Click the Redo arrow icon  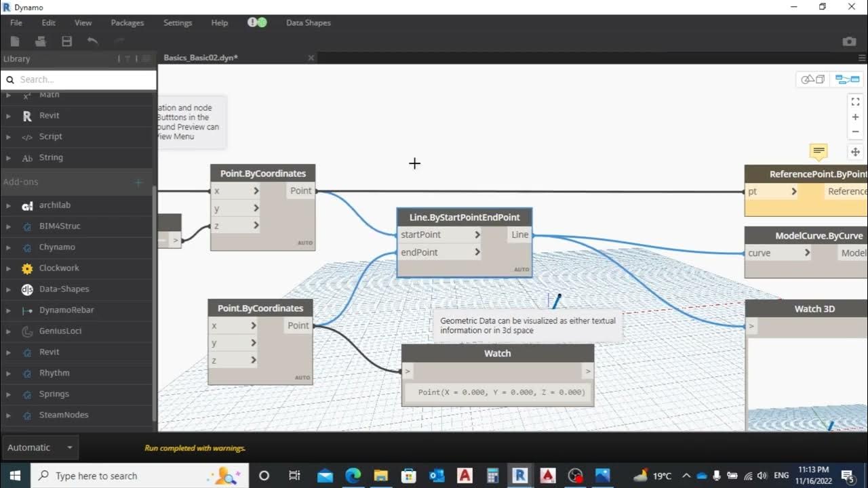coord(119,41)
